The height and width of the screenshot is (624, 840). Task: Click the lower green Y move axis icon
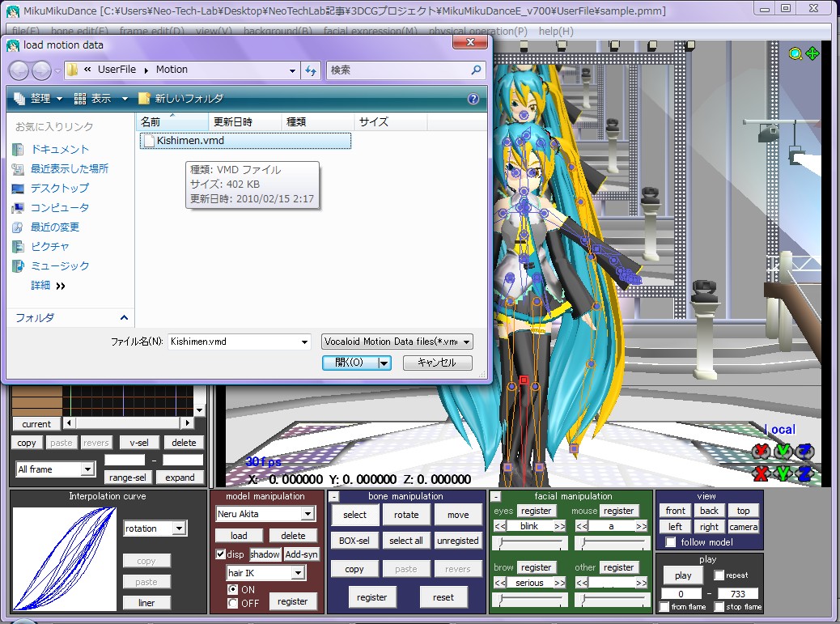pos(783,473)
